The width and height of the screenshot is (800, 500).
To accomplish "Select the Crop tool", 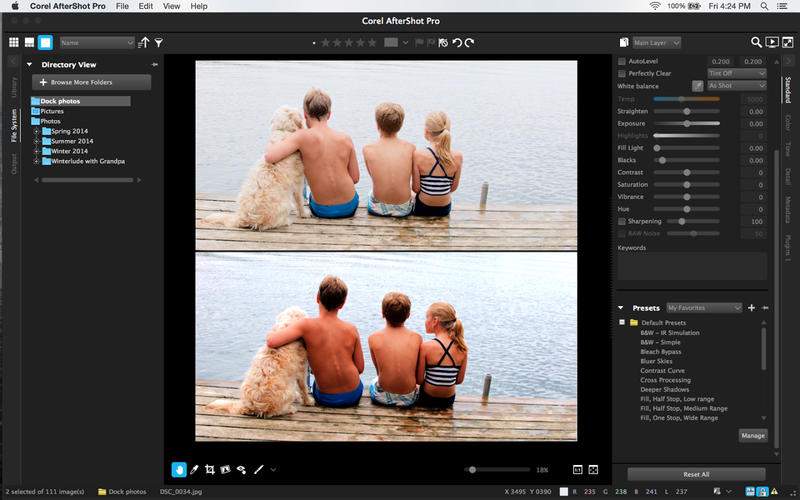I will (x=210, y=469).
